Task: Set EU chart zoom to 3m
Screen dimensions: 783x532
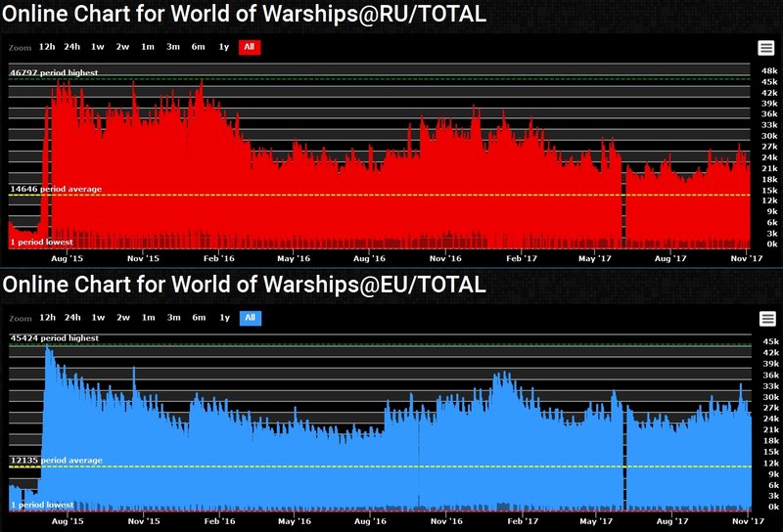Action: point(174,318)
